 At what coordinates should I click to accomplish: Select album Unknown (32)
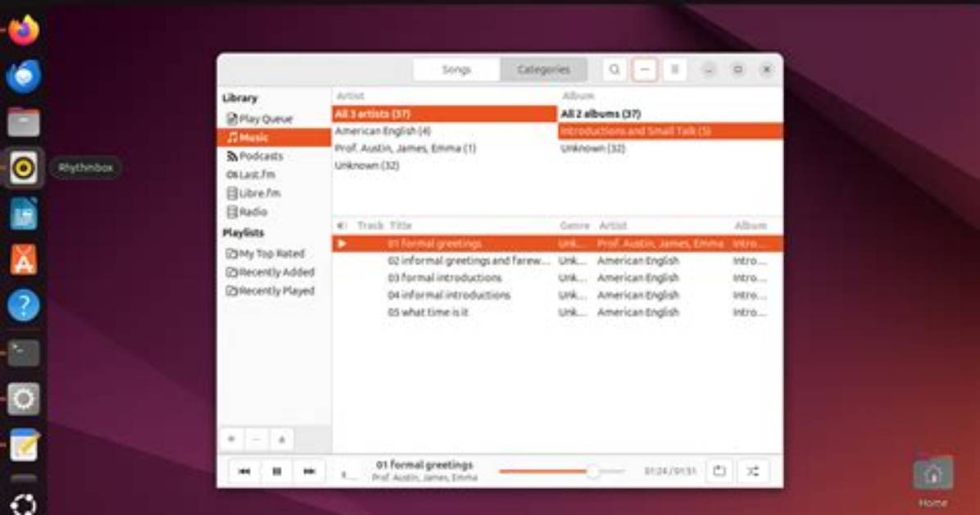[670, 148]
